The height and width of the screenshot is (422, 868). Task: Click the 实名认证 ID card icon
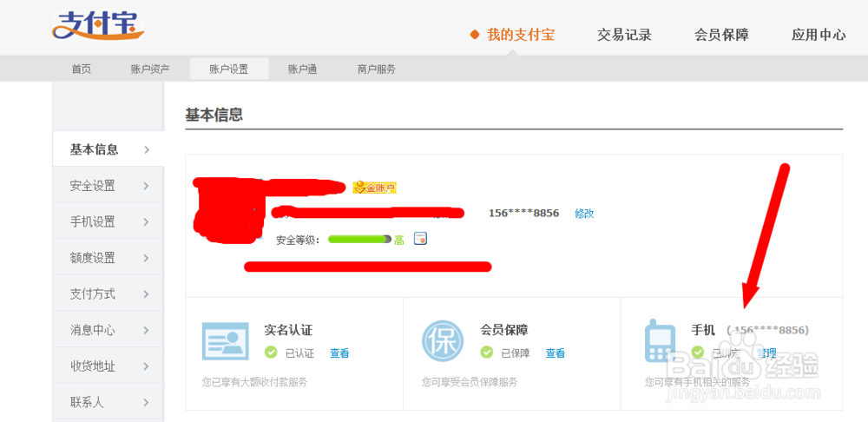coord(226,340)
